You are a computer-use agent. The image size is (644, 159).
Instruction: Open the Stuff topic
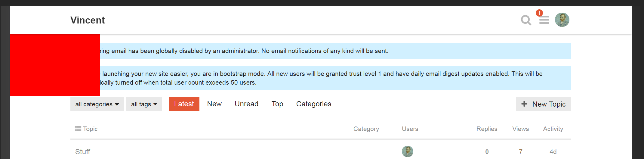tap(83, 152)
